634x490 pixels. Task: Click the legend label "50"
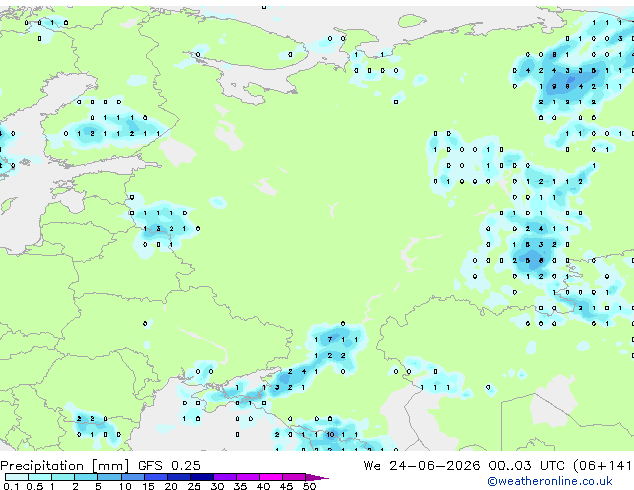click(x=309, y=486)
